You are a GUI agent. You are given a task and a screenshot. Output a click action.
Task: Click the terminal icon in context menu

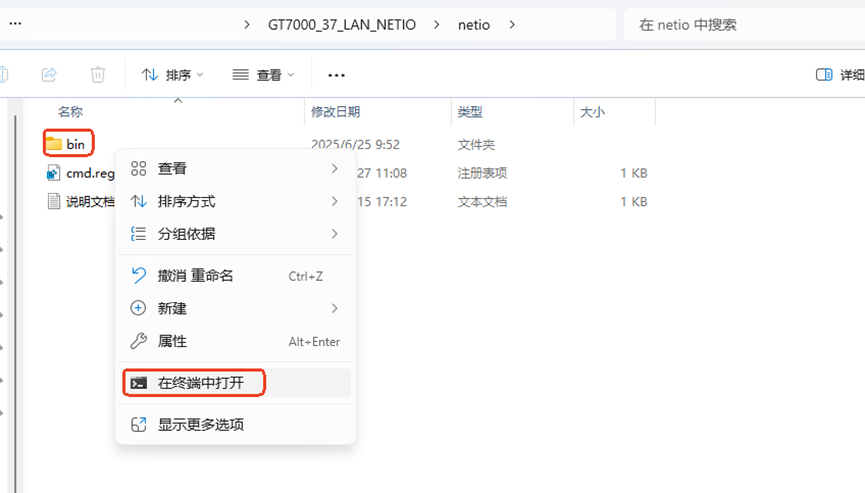[x=138, y=383]
